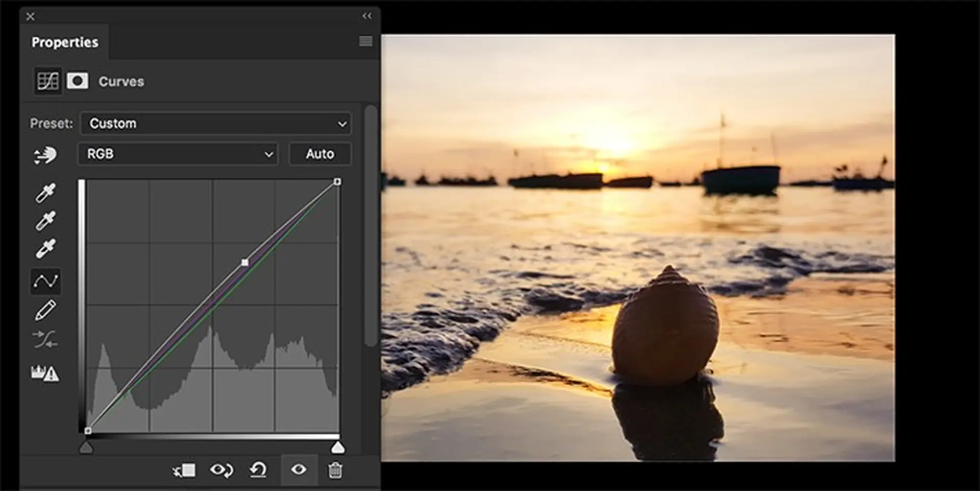Click the histogram clipping warning icon
The image size is (980, 491).
(45, 373)
